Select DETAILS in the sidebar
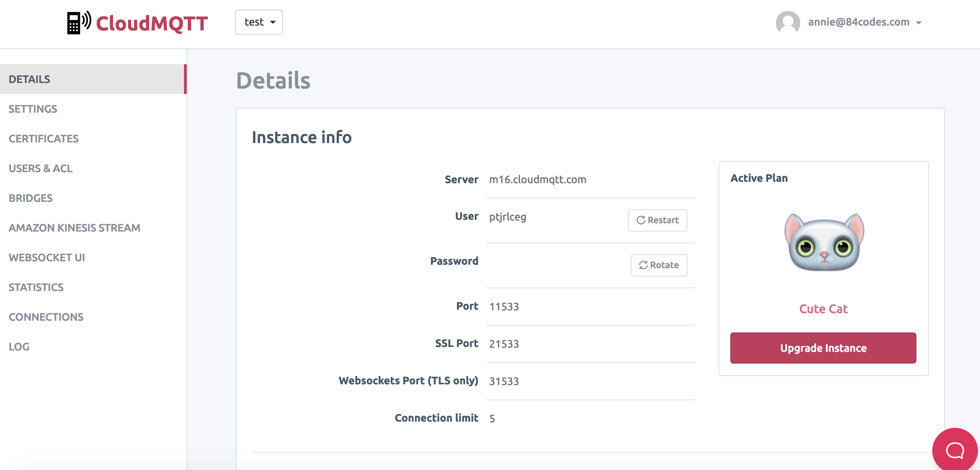The width and height of the screenshot is (980, 470). pyautogui.click(x=93, y=79)
